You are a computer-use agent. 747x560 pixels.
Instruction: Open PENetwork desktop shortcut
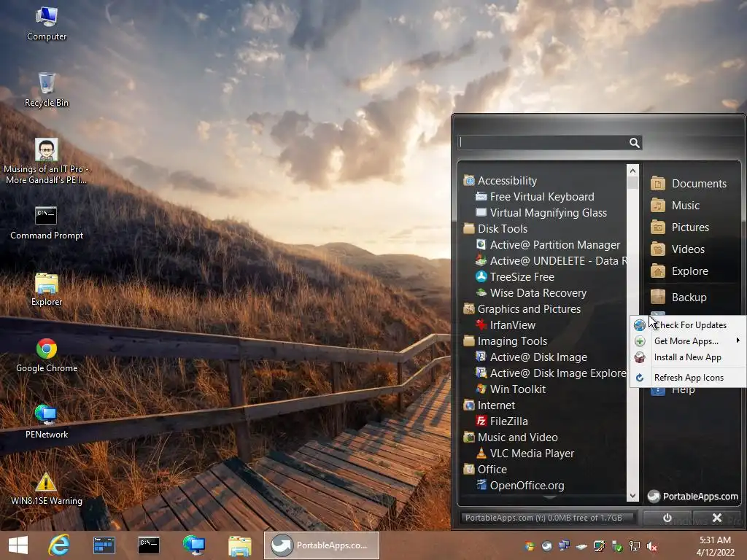click(x=46, y=421)
